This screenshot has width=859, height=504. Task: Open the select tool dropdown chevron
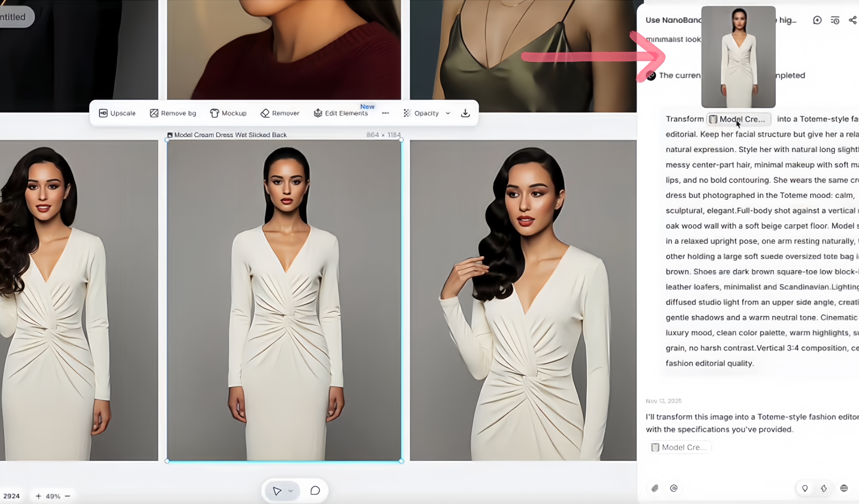coord(291,491)
